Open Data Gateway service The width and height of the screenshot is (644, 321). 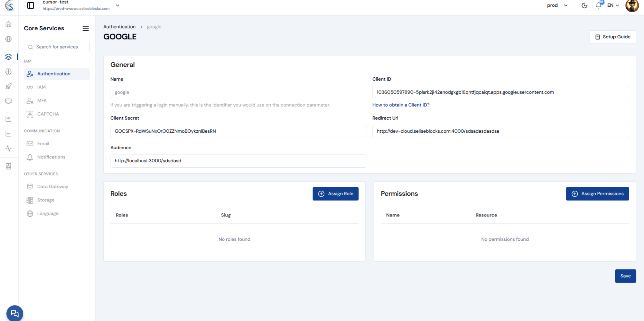(53, 186)
